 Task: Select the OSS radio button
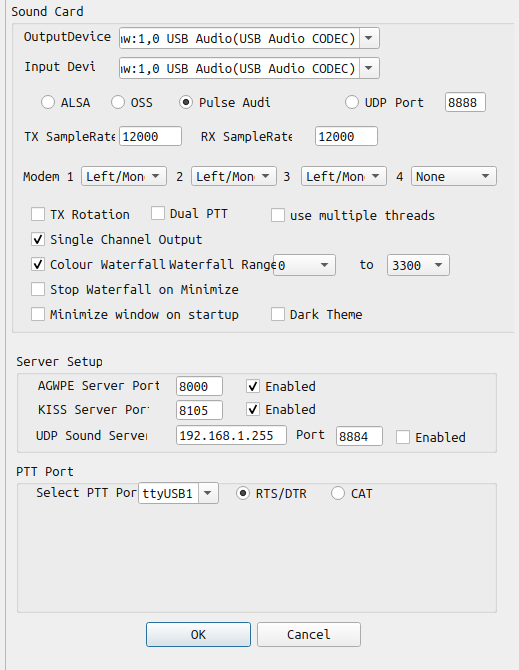click(118, 103)
